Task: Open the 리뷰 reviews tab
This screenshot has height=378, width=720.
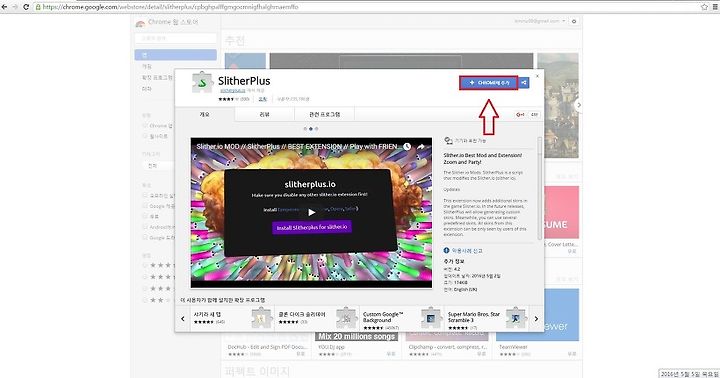Action: [264, 114]
